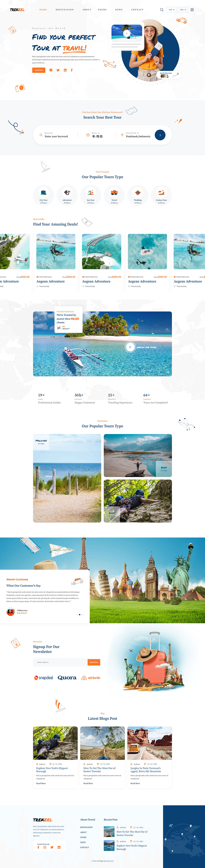Click the orange Book Now button

39,70
